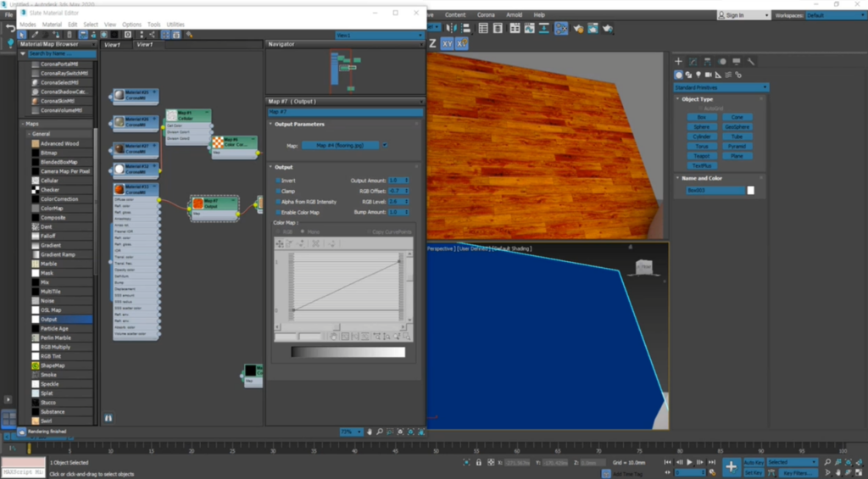The height and width of the screenshot is (479, 868).
Task: Click the selection lock padlock icon
Action: click(x=480, y=462)
